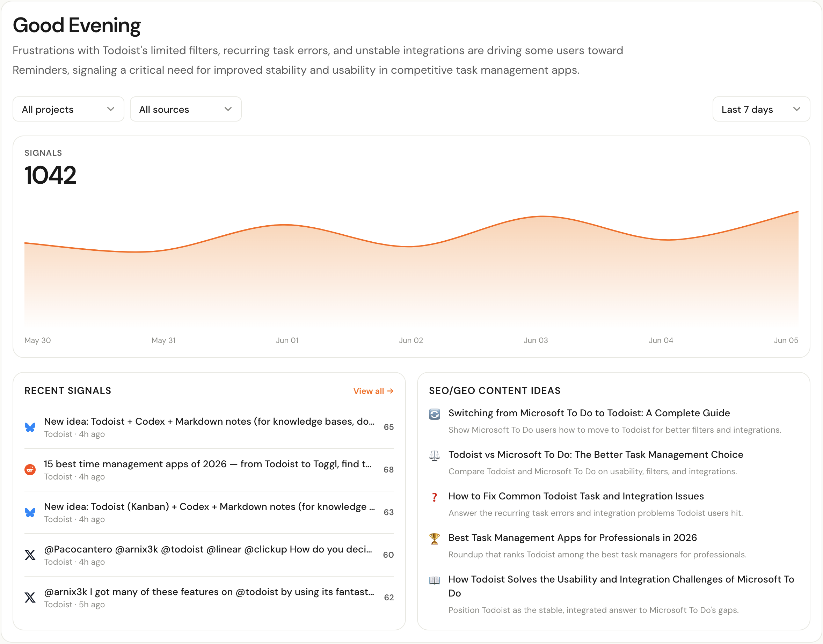Click 'Todoist · 5h ago' timestamp text
Image resolution: width=823 pixels, height=644 pixels.
[74, 605]
